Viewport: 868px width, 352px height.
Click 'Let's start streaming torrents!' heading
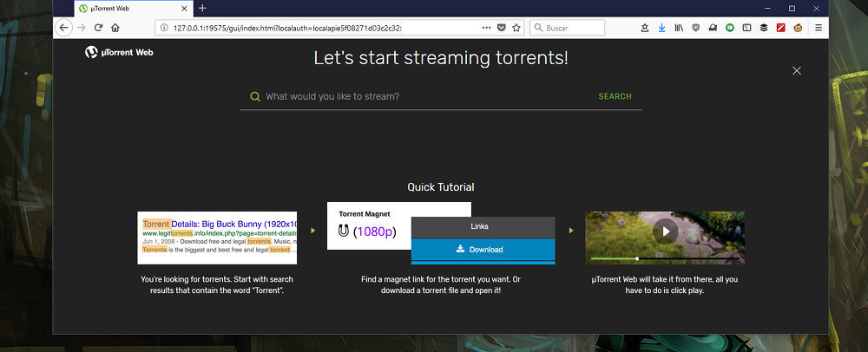coord(441,58)
